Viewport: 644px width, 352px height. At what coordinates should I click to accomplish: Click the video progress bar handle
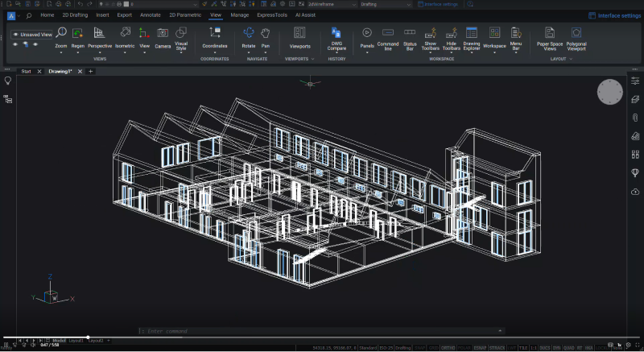click(x=88, y=338)
